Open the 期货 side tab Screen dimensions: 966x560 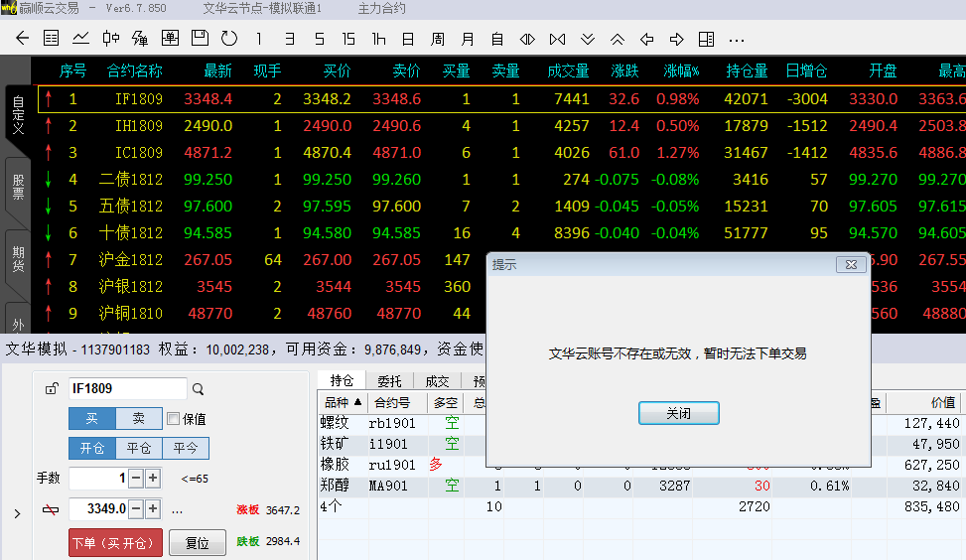click(17, 260)
